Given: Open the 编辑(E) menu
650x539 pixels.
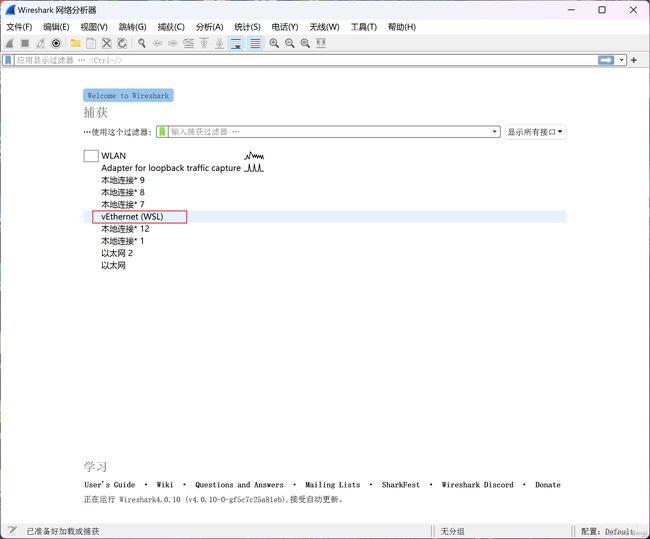Looking at the screenshot, I should (x=56, y=27).
